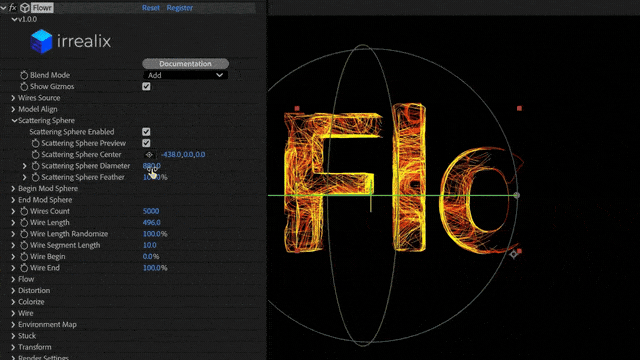
Task: Click the sphere gizmo handle on the green axis
Action: (x=516, y=196)
